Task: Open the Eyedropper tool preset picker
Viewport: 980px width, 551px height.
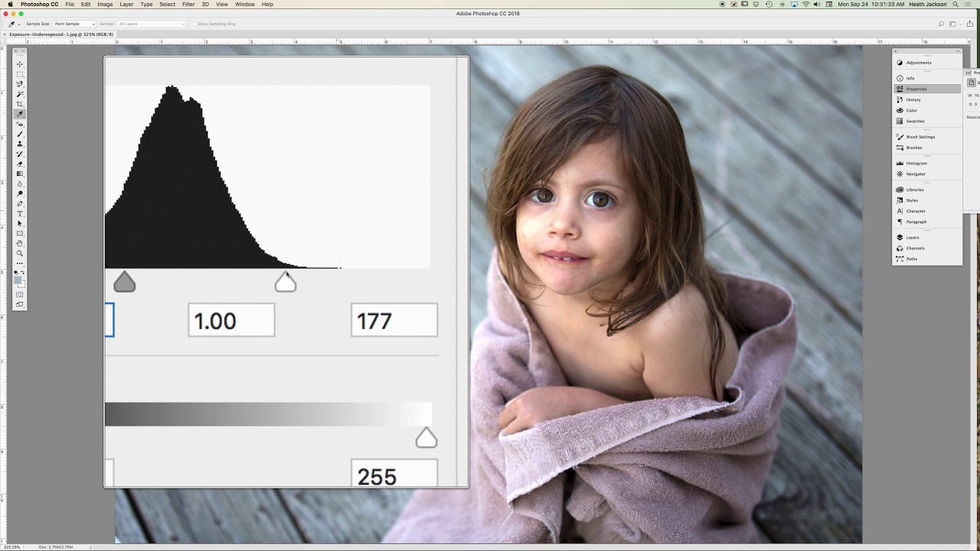Action: tap(14, 24)
